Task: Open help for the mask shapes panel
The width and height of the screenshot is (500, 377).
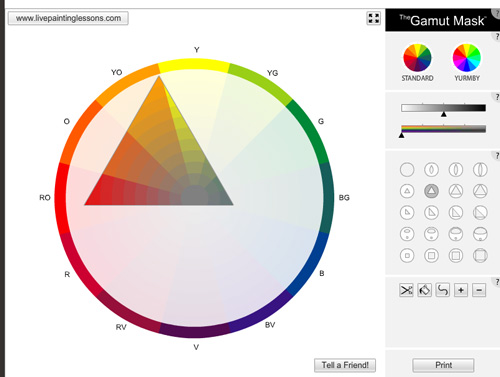Action: 496,155
